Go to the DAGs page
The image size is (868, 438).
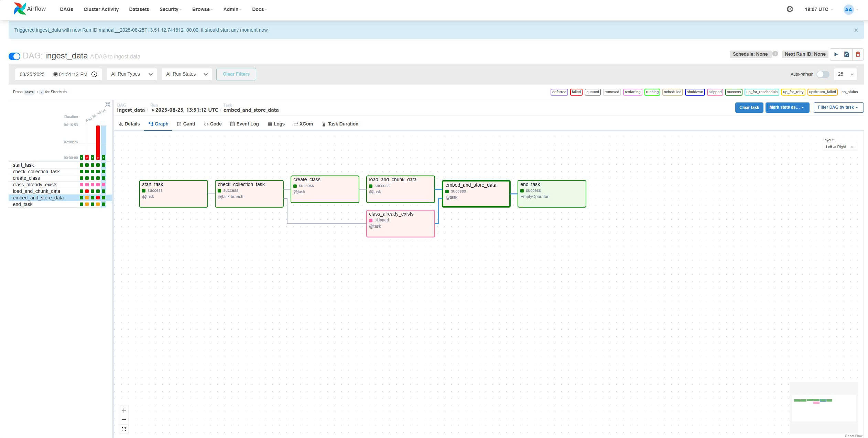(x=66, y=9)
